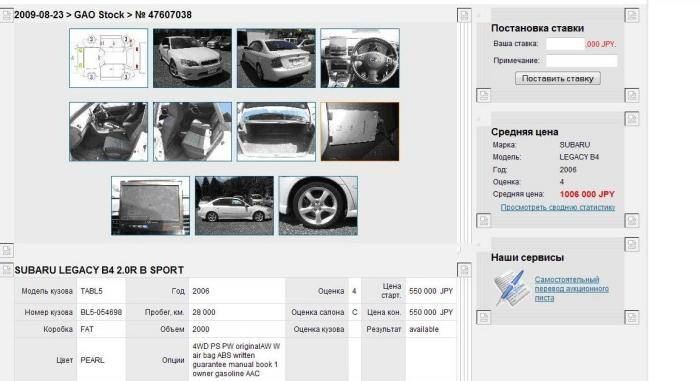This screenshot has width=700, height=381.
Task: View the front seats interior thumbnail
Action: pyautogui.click(x=108, y=132)
